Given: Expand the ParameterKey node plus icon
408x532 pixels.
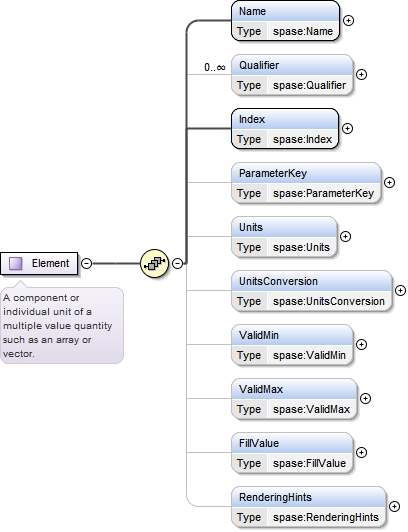Looking at the screenshot, I should [x=389, y=183].
